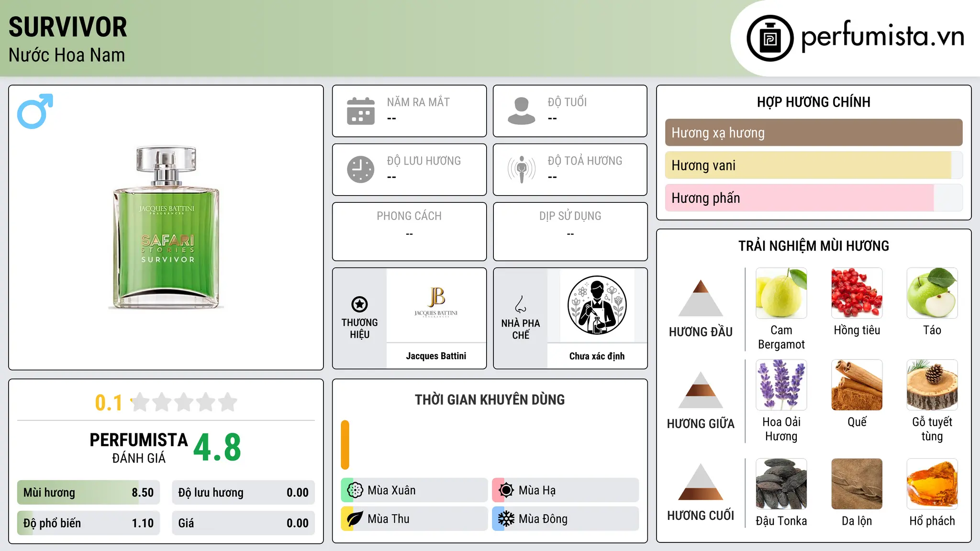Click the Nước Hoa Nam subtitle

tap(67, 55)
